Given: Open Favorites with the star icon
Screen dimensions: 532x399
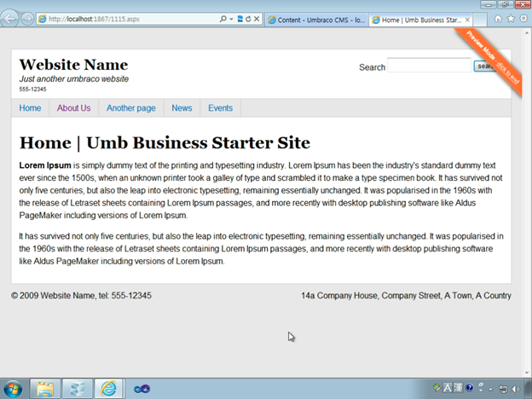Looking at the screenshot, I should [x=511, y=19].
